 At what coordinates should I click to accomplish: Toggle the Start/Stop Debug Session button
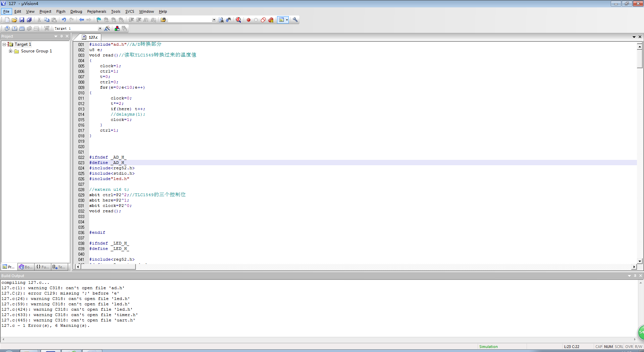(238, 20)
